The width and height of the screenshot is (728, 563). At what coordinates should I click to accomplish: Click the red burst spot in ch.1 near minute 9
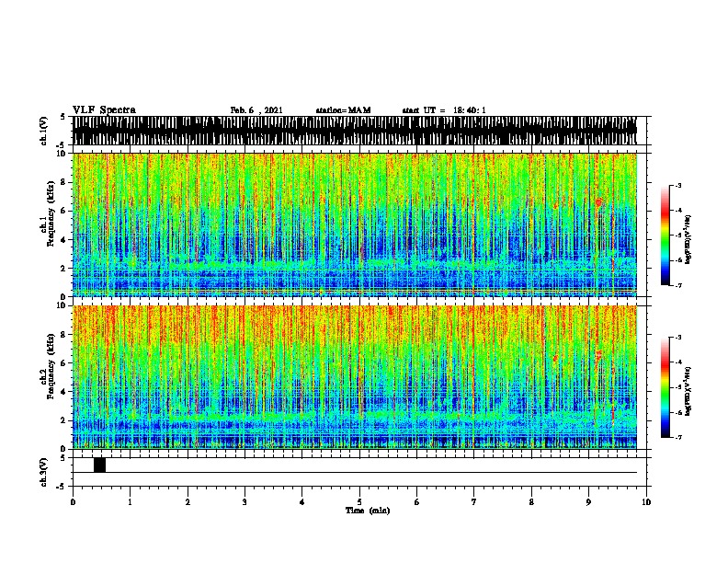point(598,202)
